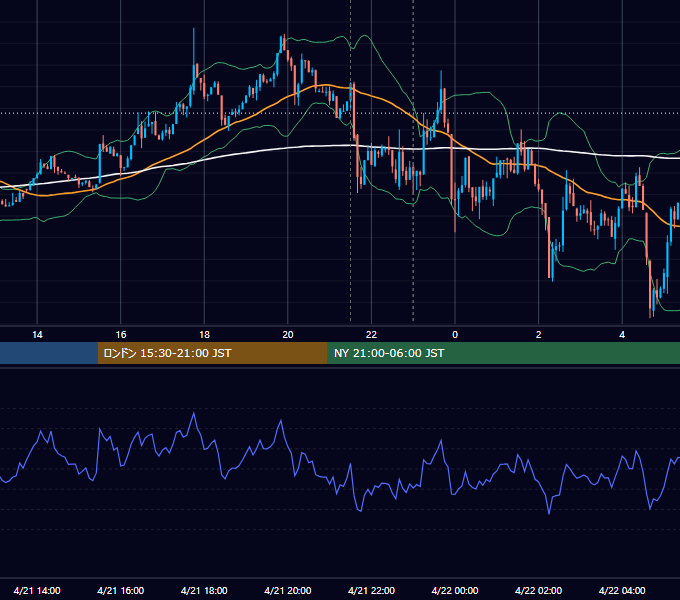Click the ロンドン 15:30-21:00 JST session bar
Image resolution: width=680 pixels, height=600 pixels.
point(212,353)
